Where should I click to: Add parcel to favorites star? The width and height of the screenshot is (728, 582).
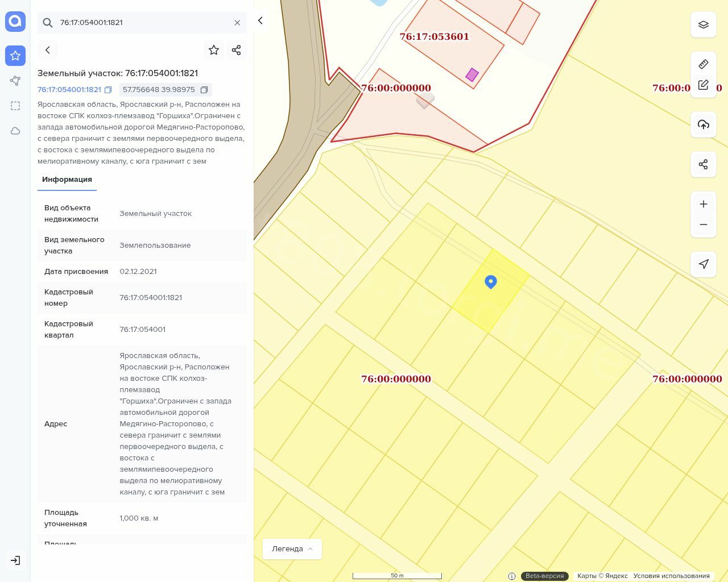click(x=214, y=50)
